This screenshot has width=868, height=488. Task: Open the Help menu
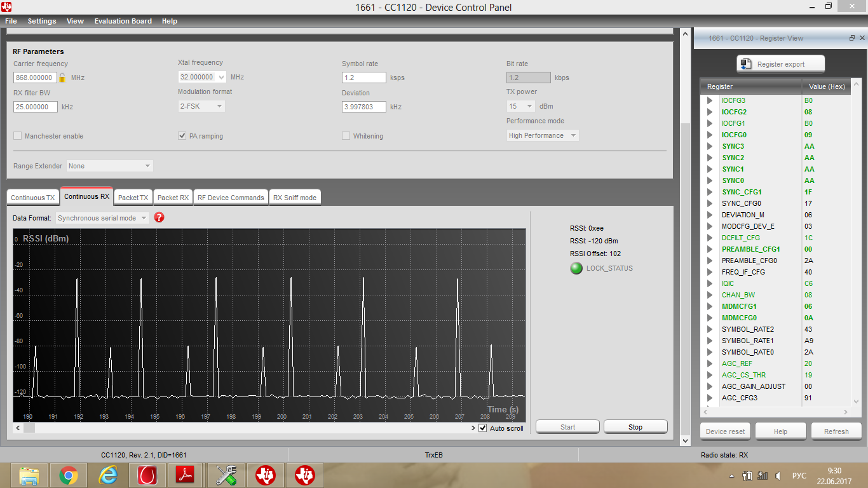(x=170, y=21)
